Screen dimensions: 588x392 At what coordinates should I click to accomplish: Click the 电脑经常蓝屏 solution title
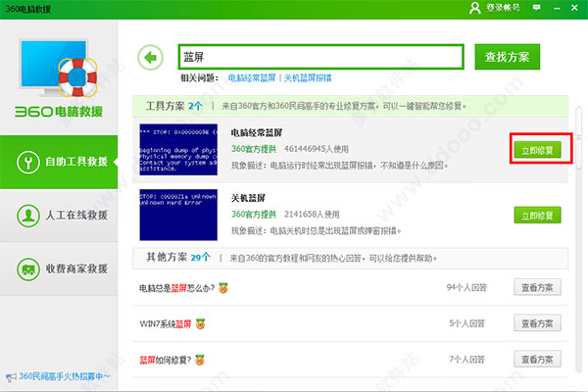click(x=257, y=132)
